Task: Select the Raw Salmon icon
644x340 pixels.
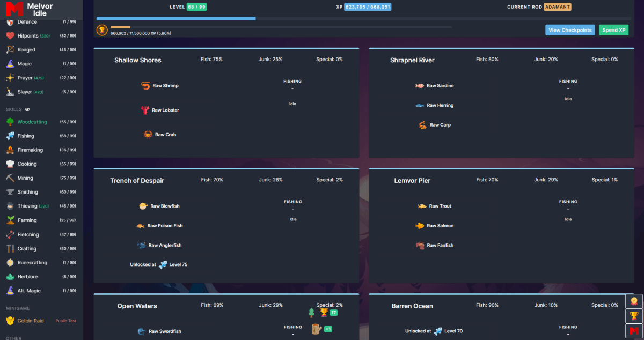Action: pos(420,226)
